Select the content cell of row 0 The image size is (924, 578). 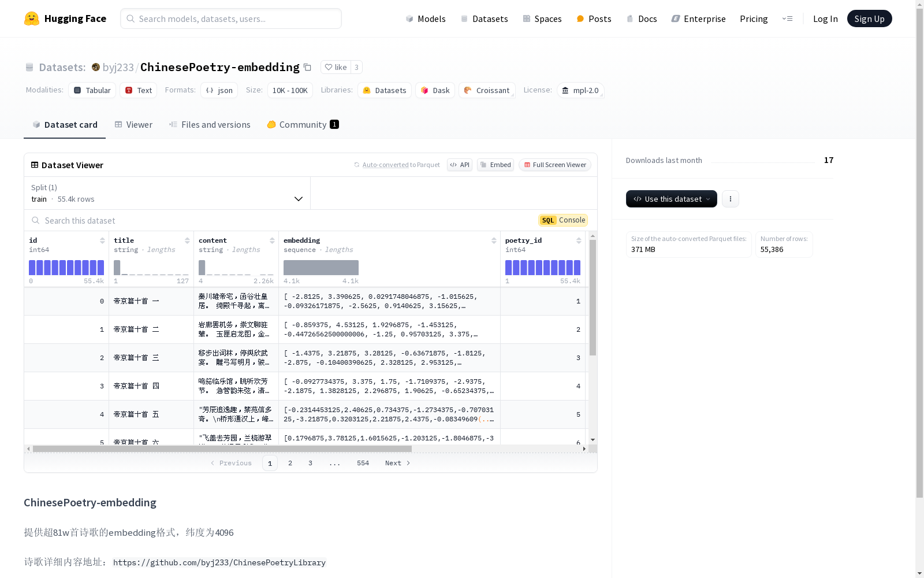(x=236, y=301)
